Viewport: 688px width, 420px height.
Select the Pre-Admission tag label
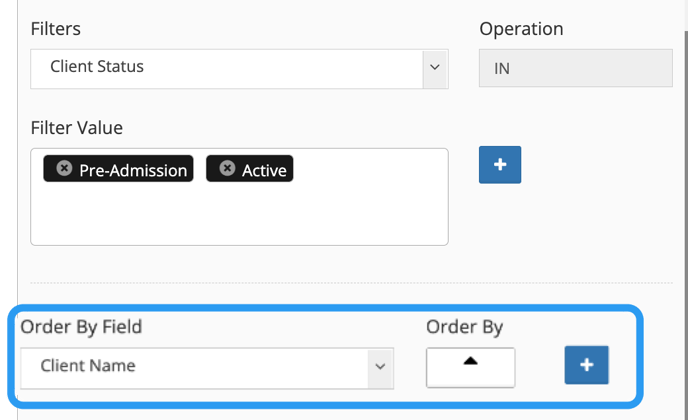(x=132, y=170)
